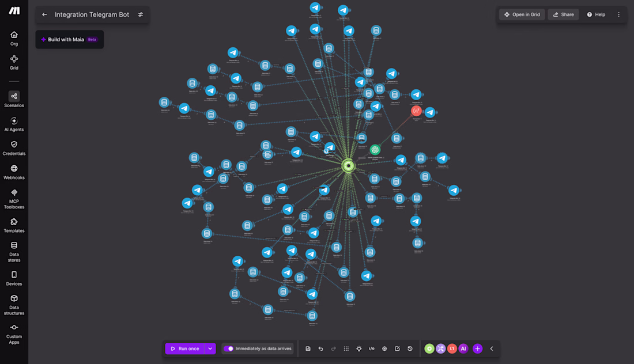This screenshot has height=364, width=634.
Task: Open scenario inputs and outputs I/O icon
Action: (372, 348)
